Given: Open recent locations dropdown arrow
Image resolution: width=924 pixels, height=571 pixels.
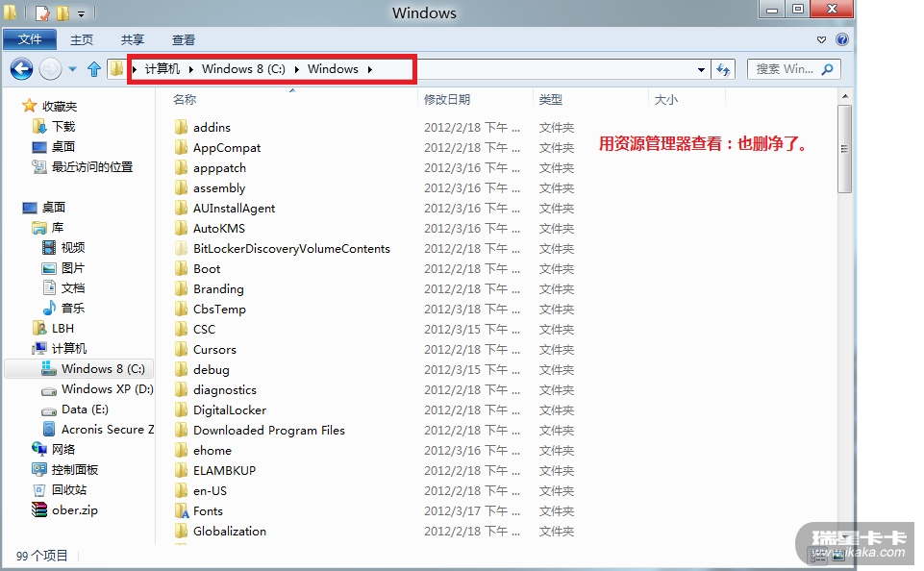Looking at the screenshot, I should (x=72, y=69).
